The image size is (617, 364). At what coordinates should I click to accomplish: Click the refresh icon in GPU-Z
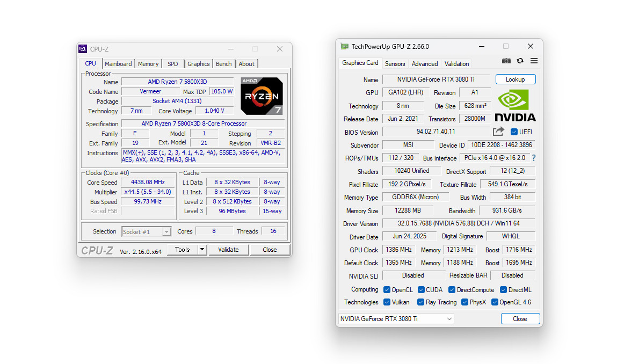(520, 61)
